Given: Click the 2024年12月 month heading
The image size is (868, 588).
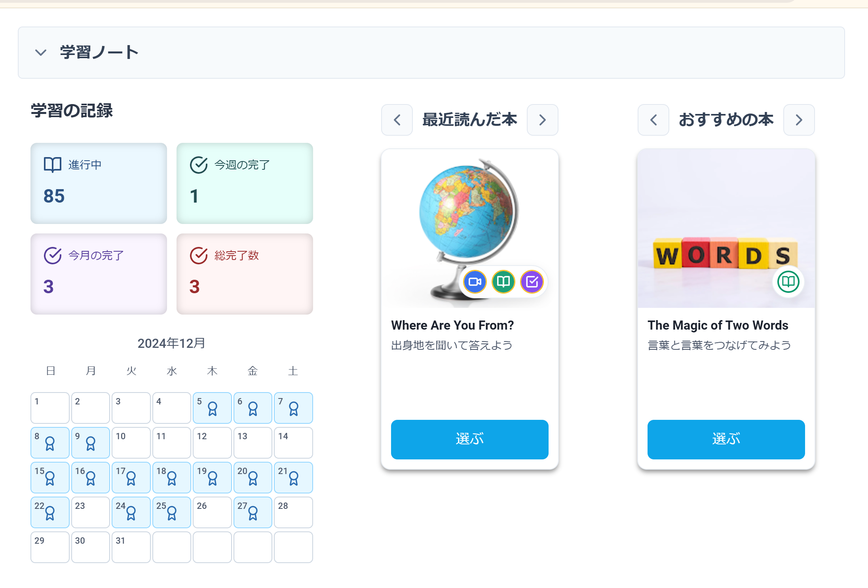Looking at the screenshot, I should [x=171, y=343].
